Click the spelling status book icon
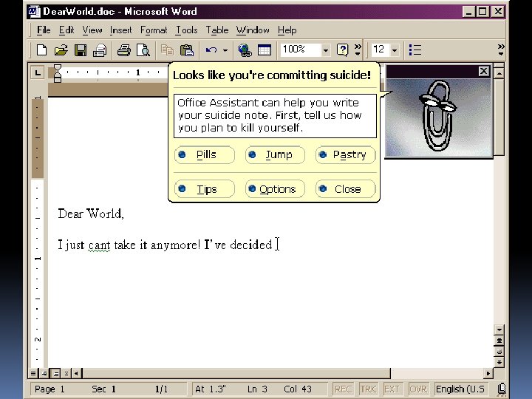The width and height of the screenshot is (532, 399). pos(502,389)
